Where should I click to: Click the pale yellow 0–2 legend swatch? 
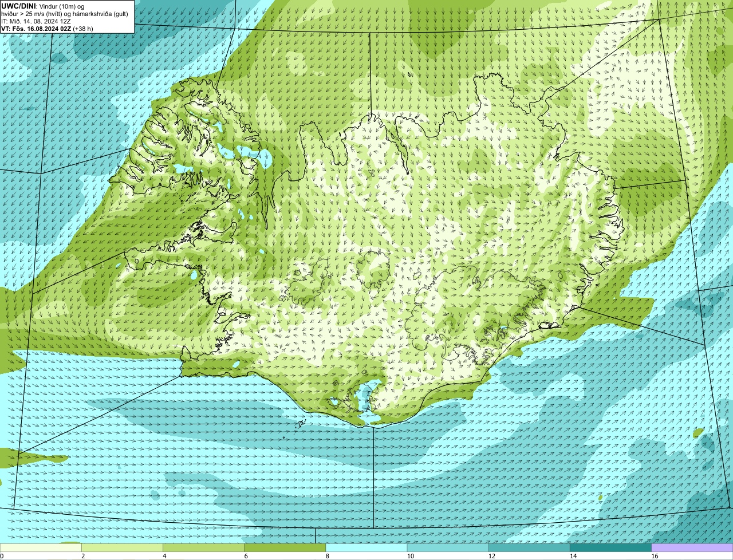coord(41,547)
